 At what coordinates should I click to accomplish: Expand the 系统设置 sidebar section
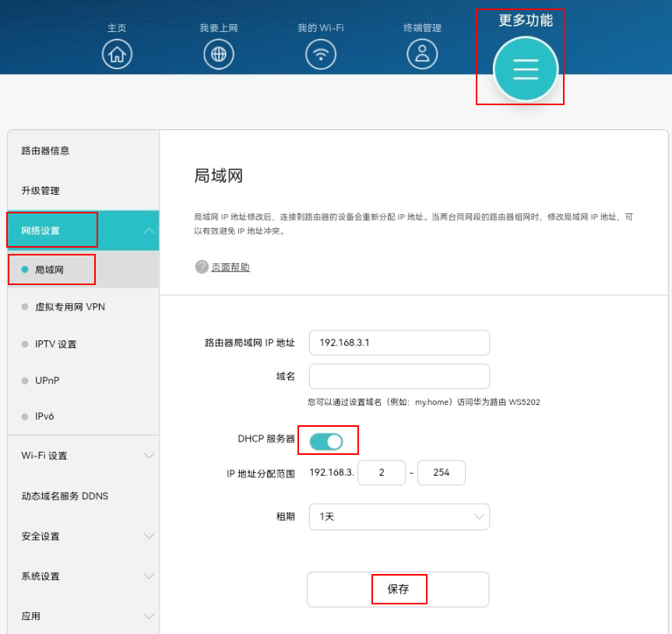pyautogui.click(x=83, y=576)
